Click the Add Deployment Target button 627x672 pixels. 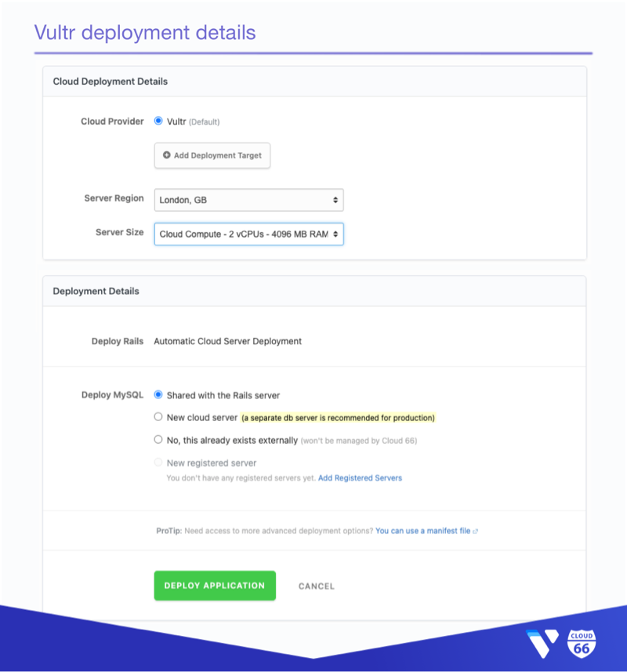click(x=212, y=155)
